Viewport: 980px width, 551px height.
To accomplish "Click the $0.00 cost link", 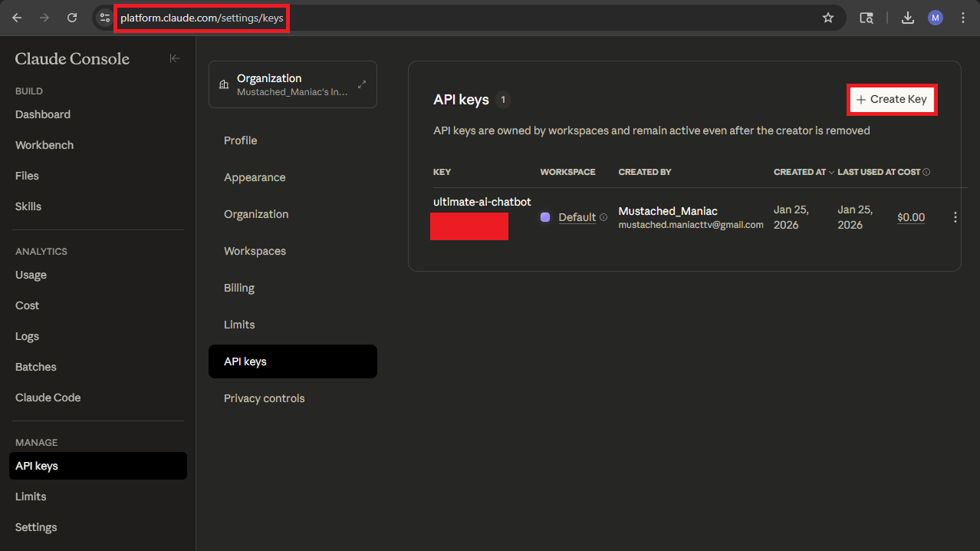I will [x=911, y=217].
